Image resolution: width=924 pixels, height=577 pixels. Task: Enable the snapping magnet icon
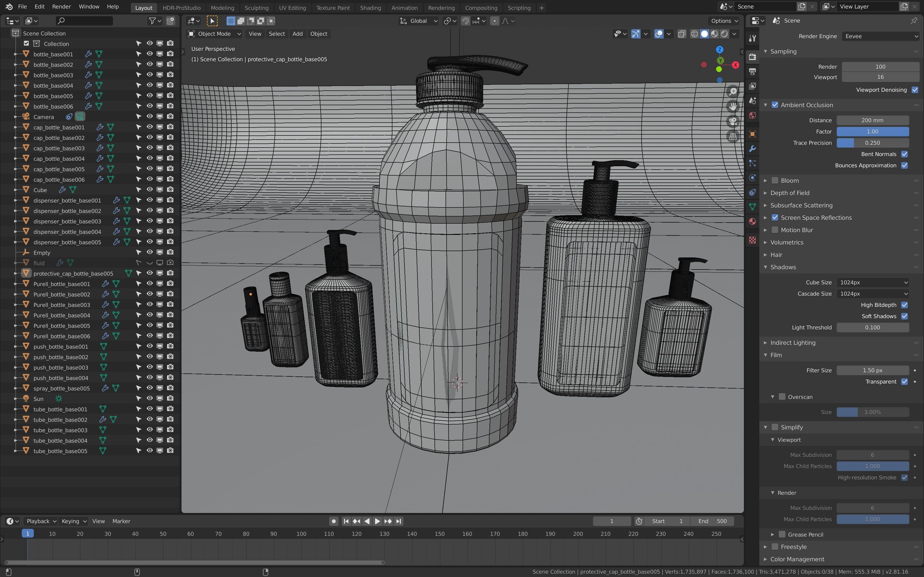(x=465, y=21)
